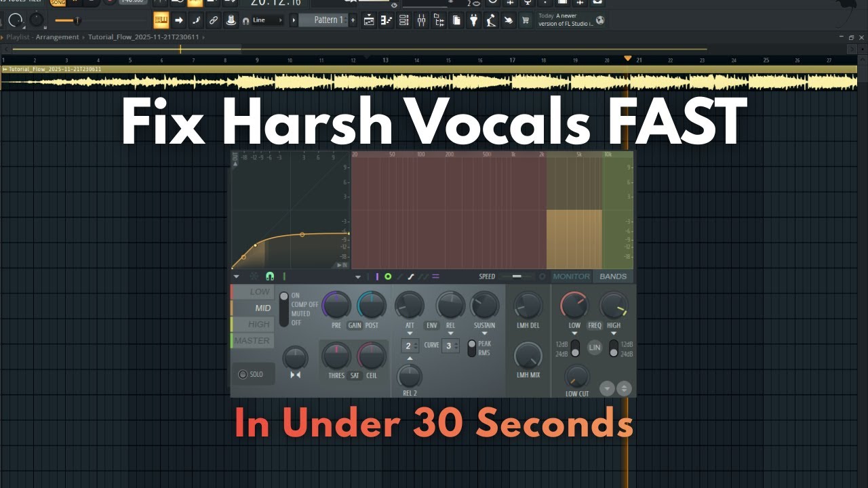Screen dimensions: 868x488
Task: Open the dropdown arrow before curve-type icons
Action: [358, 277]
